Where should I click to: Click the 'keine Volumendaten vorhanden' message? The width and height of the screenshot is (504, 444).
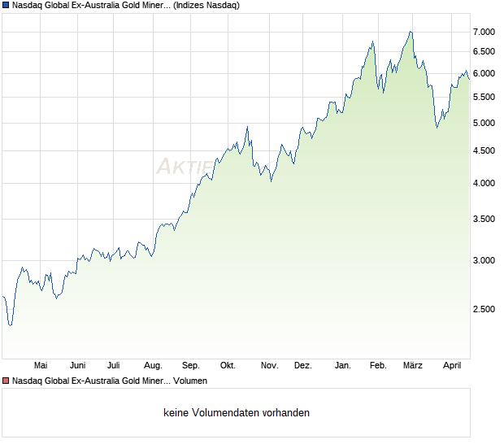237,413
